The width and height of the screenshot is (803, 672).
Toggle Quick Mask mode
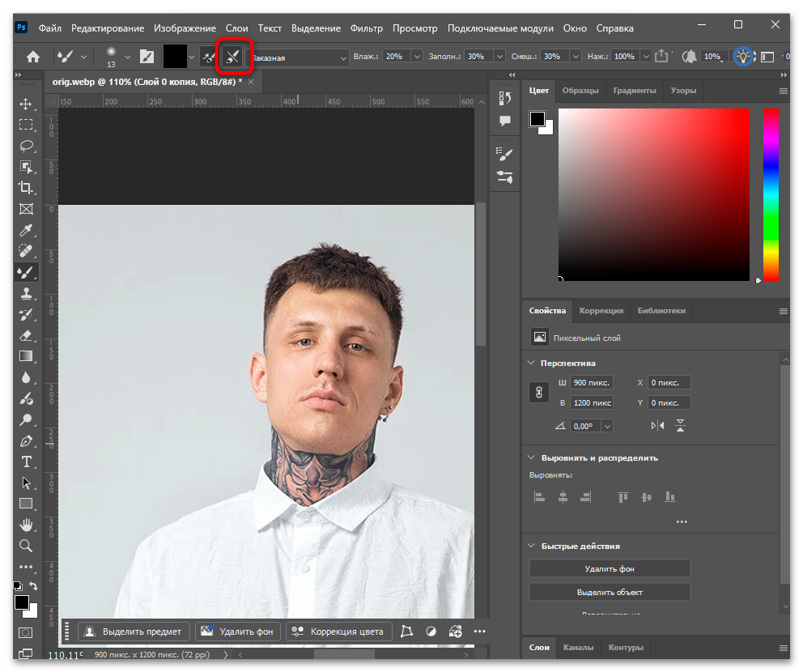coord(26,633)
